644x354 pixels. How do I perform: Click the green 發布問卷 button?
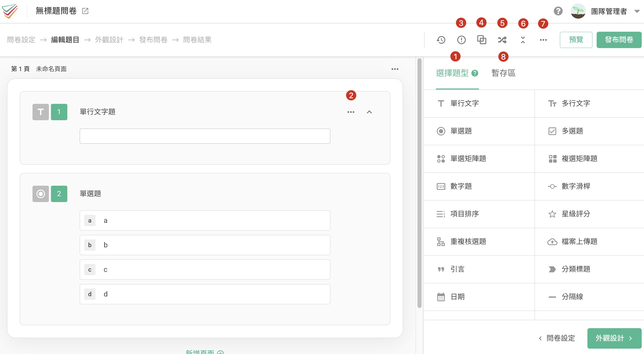(x=619, y=40)
